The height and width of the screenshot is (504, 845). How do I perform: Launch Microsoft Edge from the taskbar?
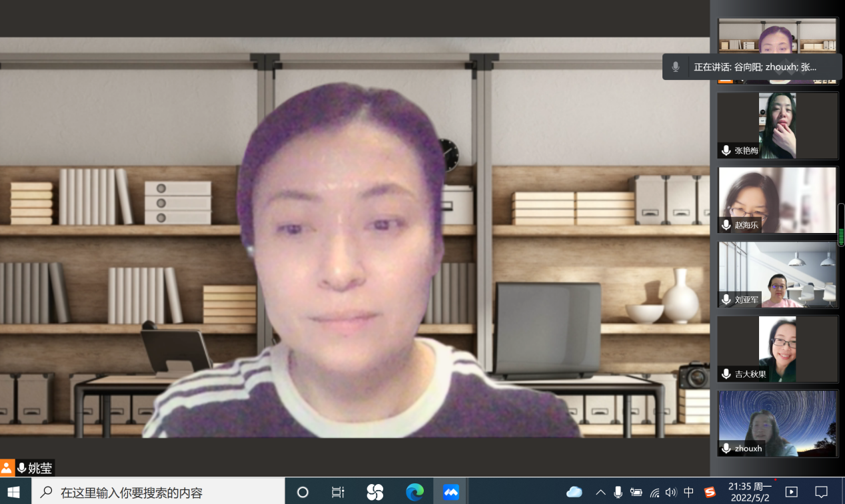415,492
